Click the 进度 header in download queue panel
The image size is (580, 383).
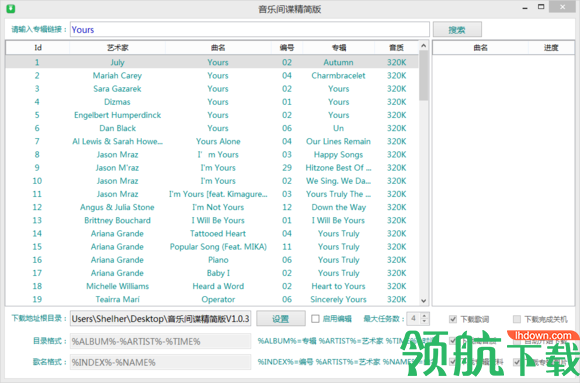tap(551, 47)
